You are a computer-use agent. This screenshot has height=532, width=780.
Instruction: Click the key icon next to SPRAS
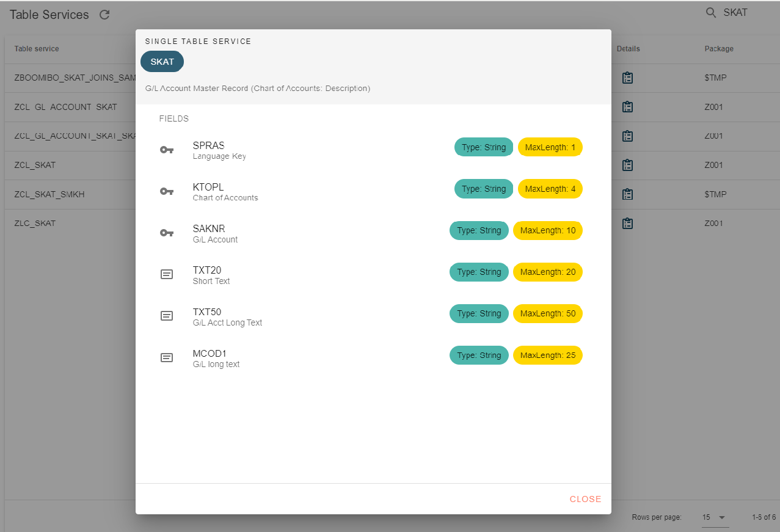(167, 150)
